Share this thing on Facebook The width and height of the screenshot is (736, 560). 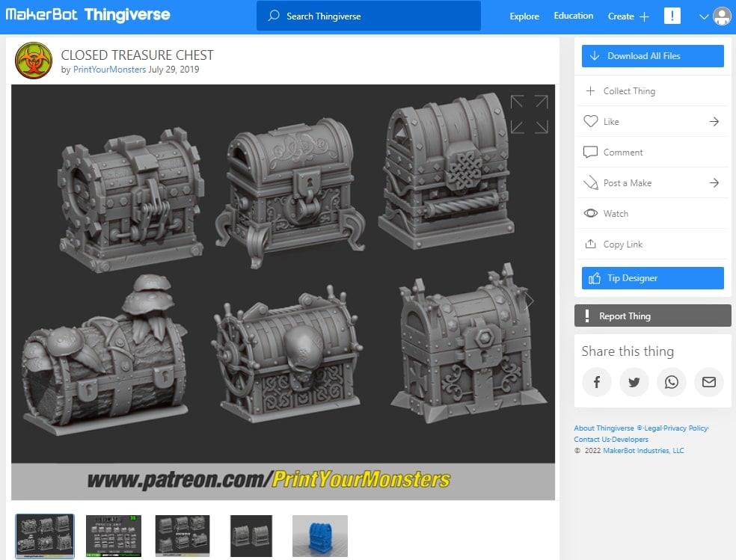(x=597, y=382)
